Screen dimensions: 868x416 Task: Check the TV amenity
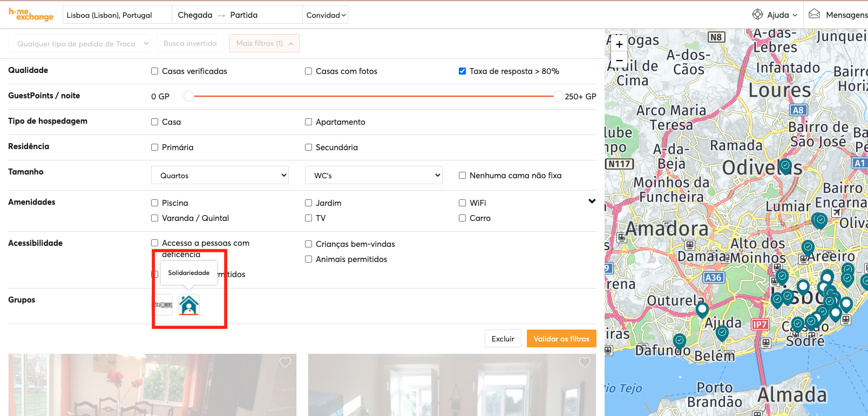(x=309, y=218)
